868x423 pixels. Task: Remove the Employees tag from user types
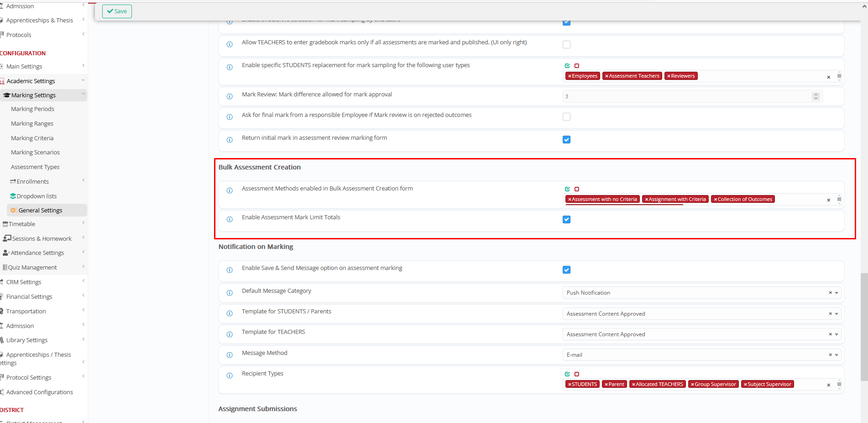coord(570,76)
